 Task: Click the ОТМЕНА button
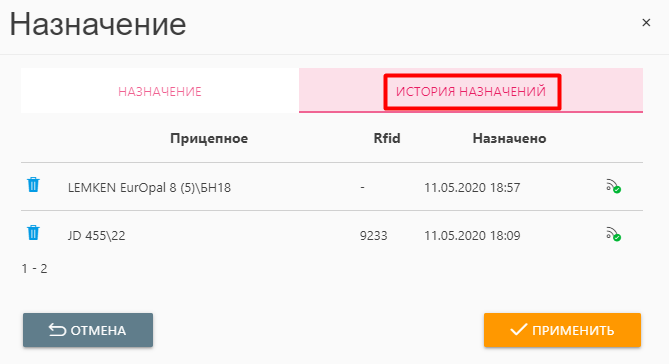coord(88,330)
